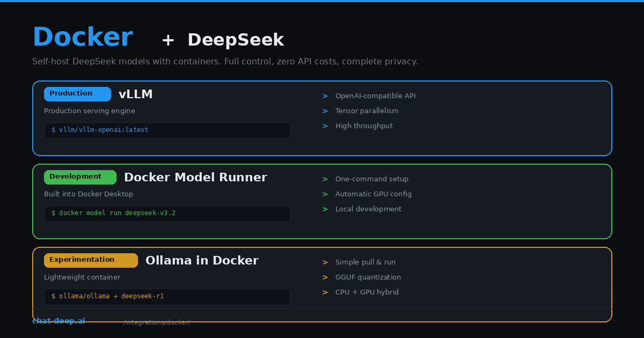The height and width of the screenshot is (338, 644).
Task: Click the arrow icon beside GGUF quantization
Action: coord(325,277)
